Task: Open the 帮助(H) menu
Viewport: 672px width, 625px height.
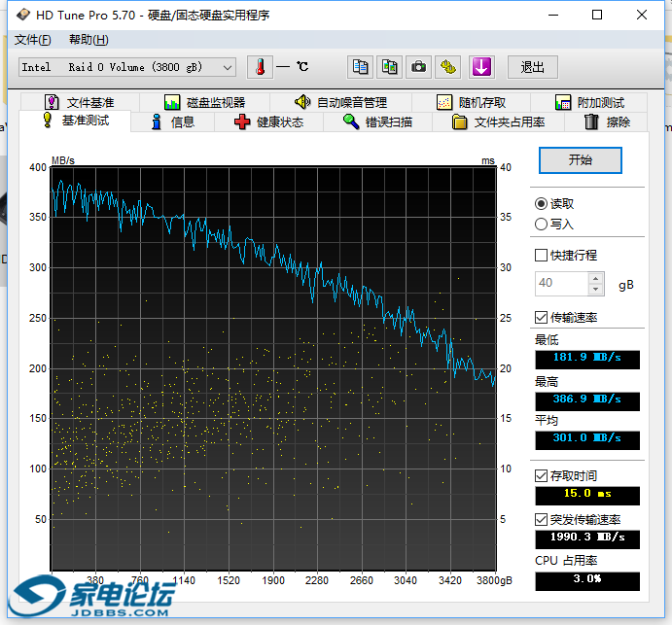Action: [x=88, y=40]
